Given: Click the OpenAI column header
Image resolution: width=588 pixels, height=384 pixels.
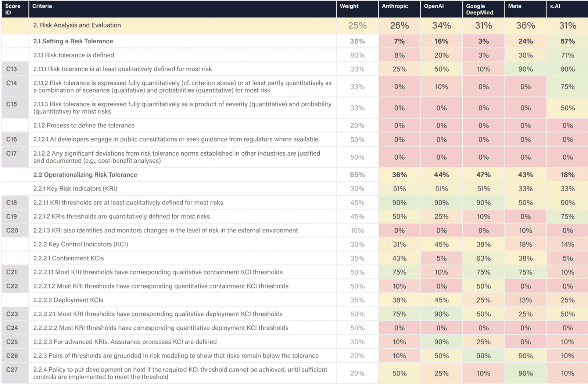Looking at the screenshot, I should click(x=434, y=6).
